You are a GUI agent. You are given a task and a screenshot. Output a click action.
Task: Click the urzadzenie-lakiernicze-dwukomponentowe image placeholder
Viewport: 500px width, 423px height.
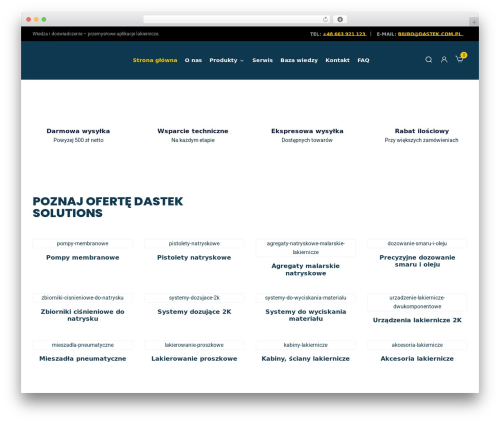pos(417,302)
